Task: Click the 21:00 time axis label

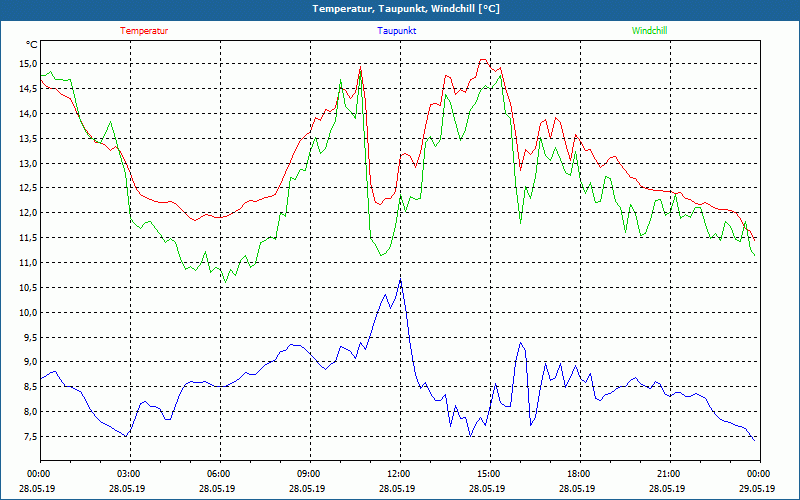Action: (x=668, y=474)
